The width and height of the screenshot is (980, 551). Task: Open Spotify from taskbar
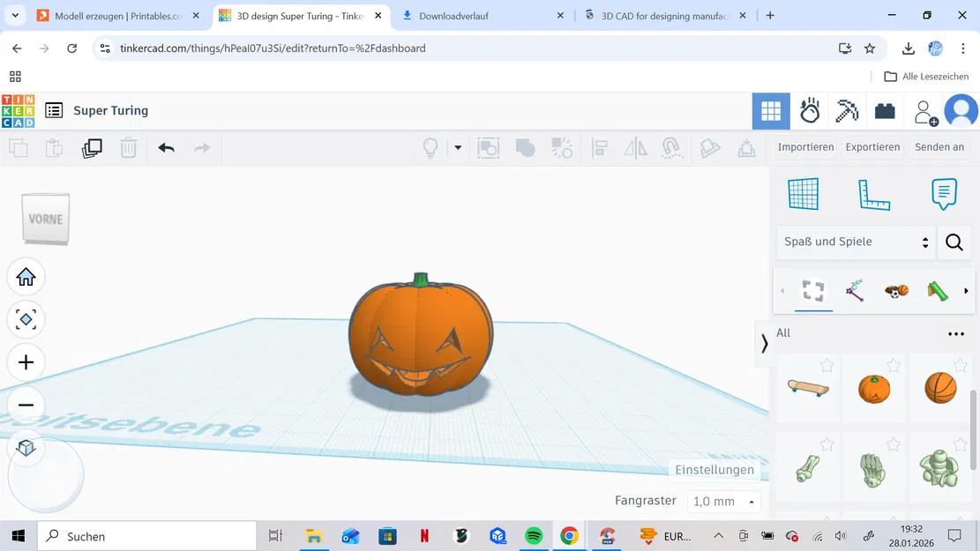pyautogui.click(x=534, y=536)
